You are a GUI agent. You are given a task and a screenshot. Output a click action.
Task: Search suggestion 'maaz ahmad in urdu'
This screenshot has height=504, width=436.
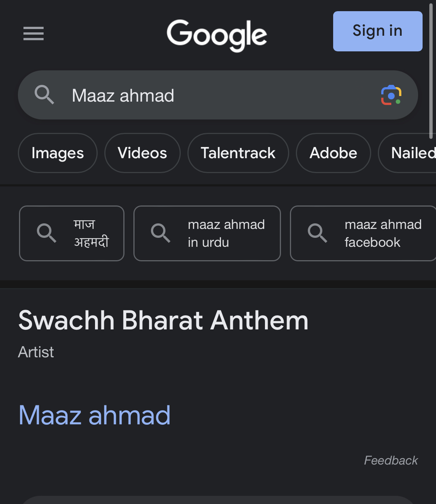[x=226, y=233]
